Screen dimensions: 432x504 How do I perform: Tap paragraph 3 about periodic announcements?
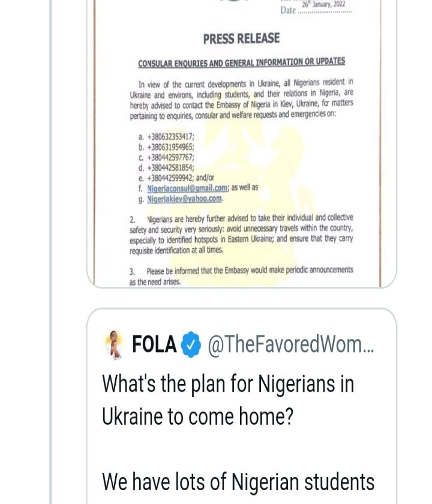[241, 275]
